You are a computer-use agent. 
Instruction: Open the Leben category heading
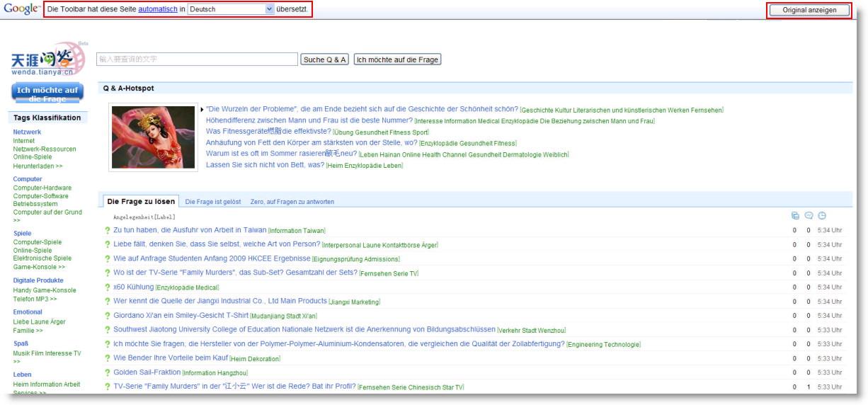pos(22,375)
